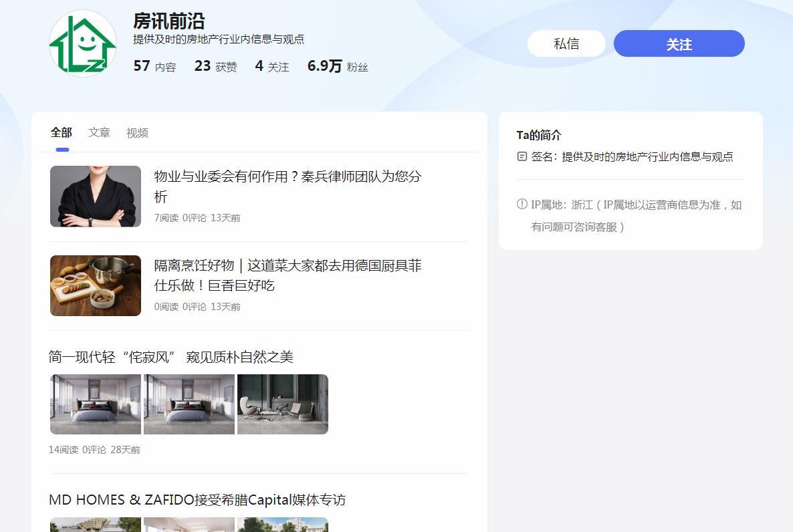The image size is (793, 532).
Task: Switch to the 全部 tab
Action: point(62,132)
